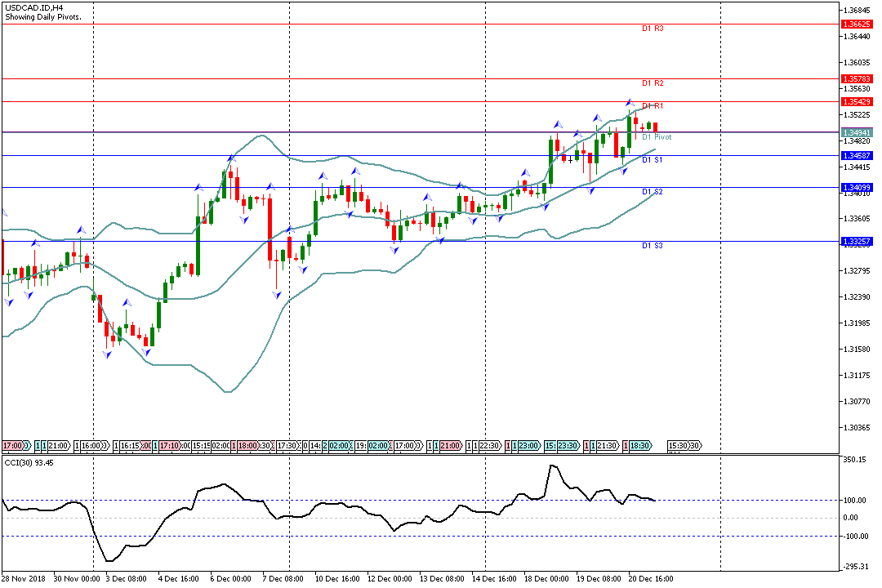
Task: Click the D1 S3 support label
Action: 652,245
